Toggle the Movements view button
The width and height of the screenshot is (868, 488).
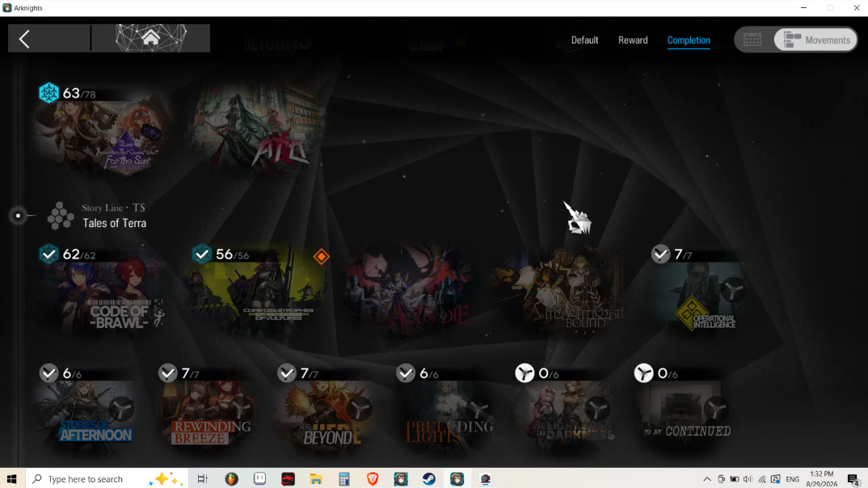click(816, 40)
